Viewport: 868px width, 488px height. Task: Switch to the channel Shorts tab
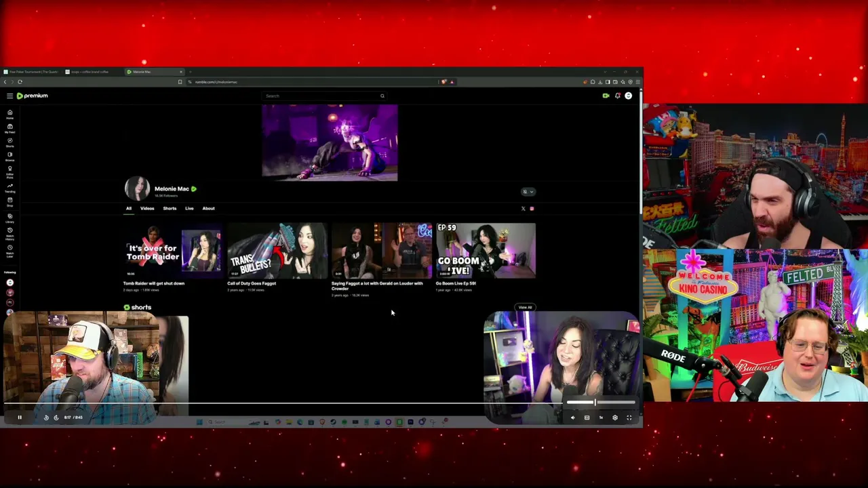pyautogui.click(x=170, y=209)
